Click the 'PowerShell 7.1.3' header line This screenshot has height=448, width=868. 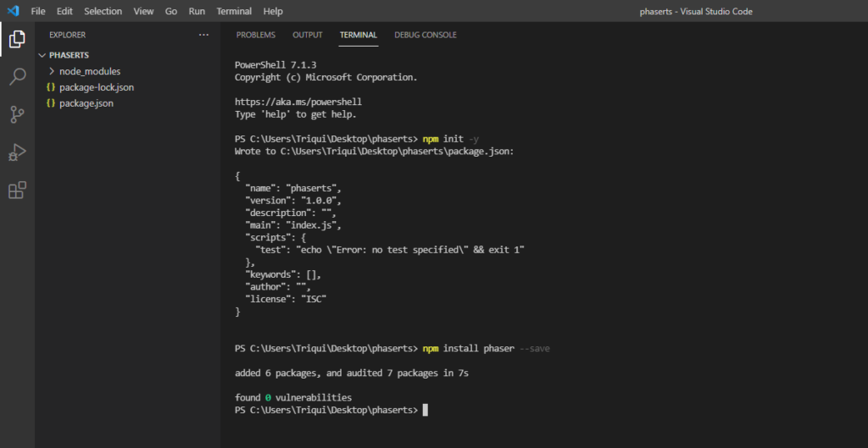click(x=275, y=64)
